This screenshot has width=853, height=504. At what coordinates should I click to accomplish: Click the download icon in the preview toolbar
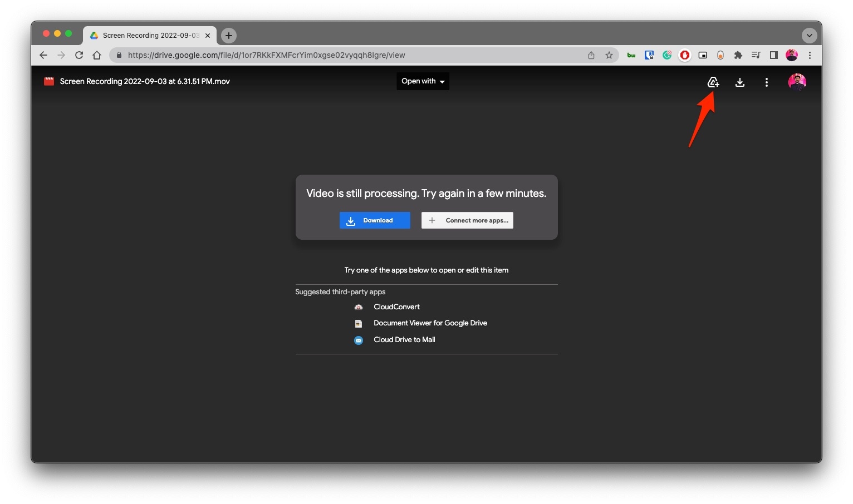pos(739,82)
